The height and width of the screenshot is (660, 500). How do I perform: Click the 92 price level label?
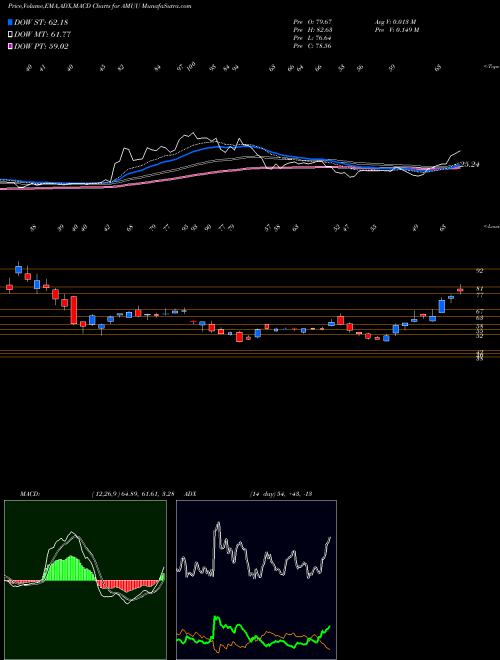(479, 271)
